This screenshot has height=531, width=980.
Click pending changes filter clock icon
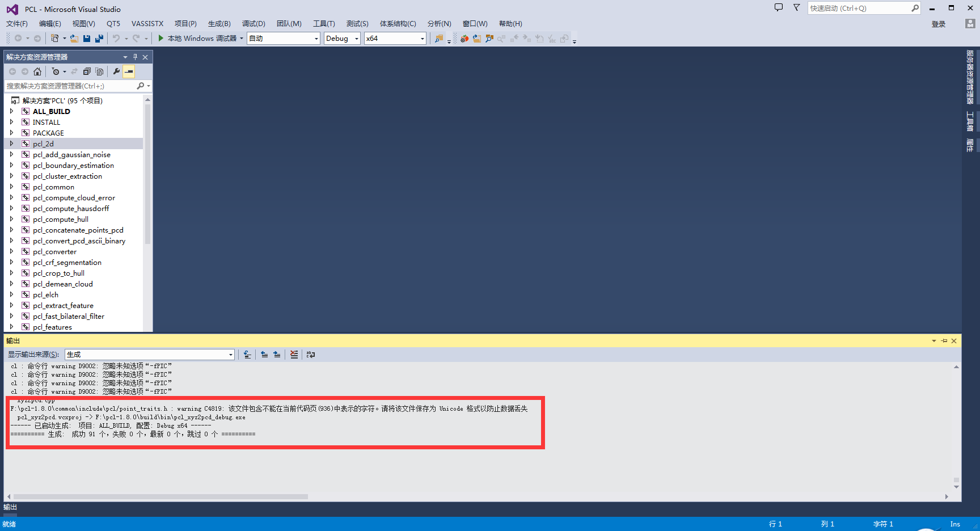point(56,71)
